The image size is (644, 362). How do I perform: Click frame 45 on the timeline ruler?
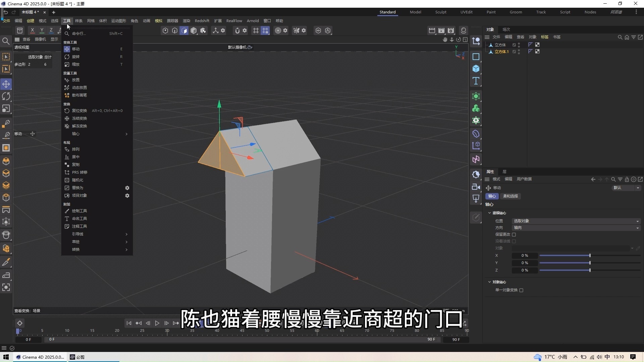(242, 331)
